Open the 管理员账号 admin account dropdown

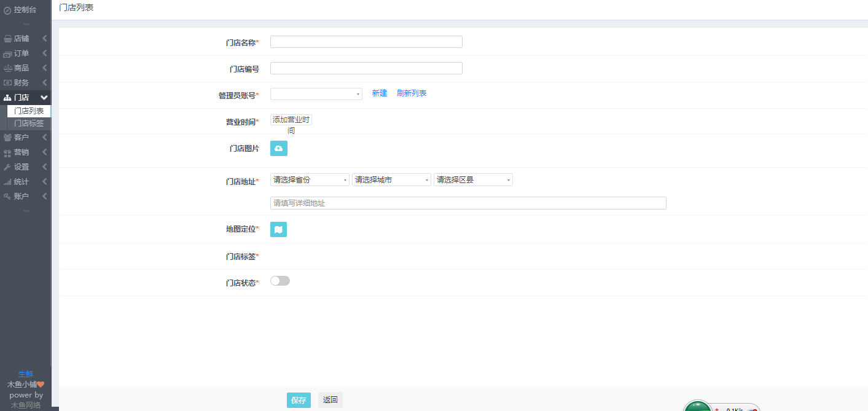316,94
